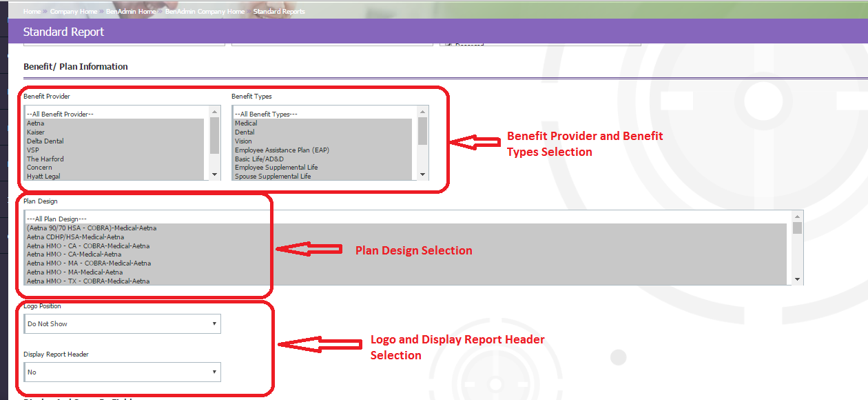Select All Benefit Provider option
868x400 pixels.
60,114
